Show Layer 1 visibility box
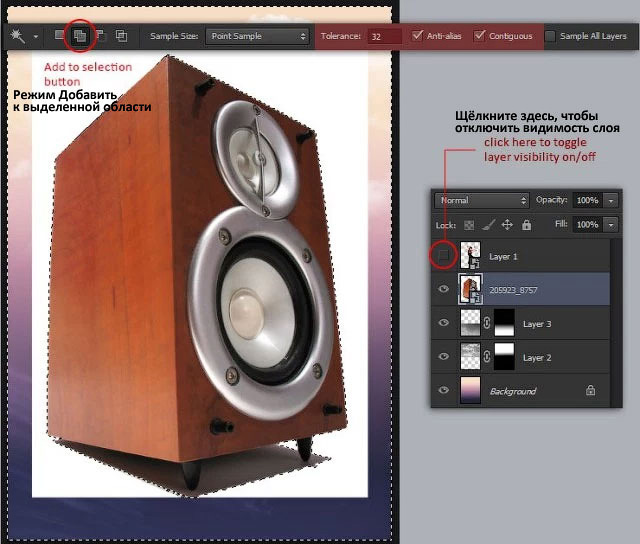 [443, 256]
